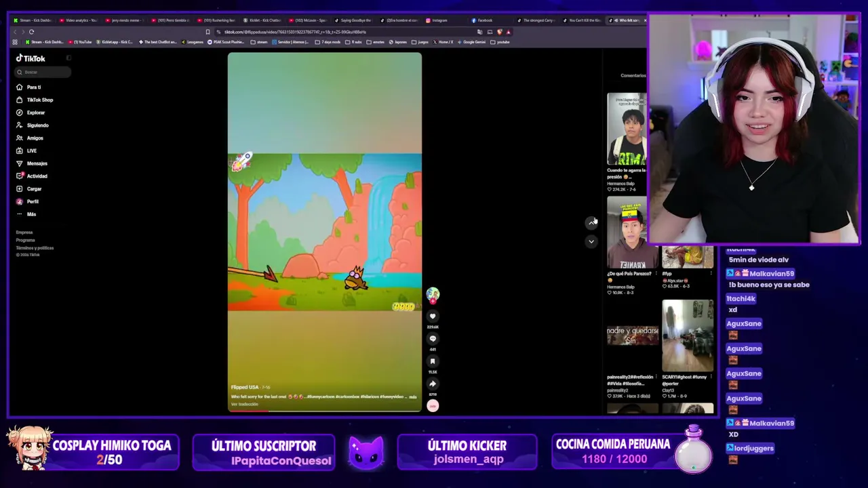
Task: Click Ver traducción under the caption
Action: click(244, 404)
